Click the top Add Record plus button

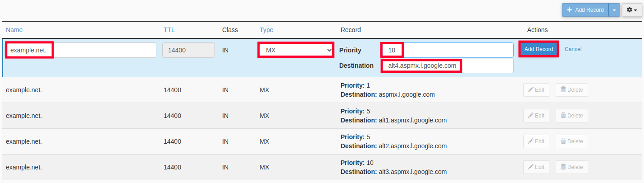(585, 10)
